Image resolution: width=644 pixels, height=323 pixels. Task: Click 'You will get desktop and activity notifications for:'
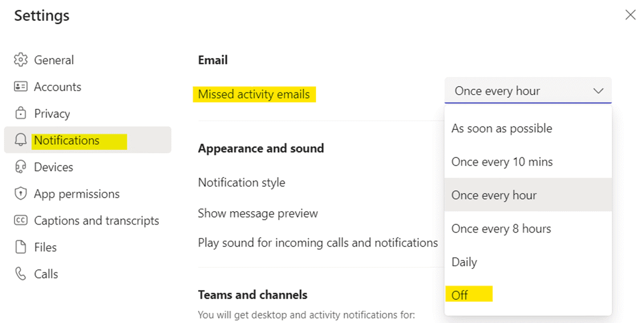pos(307,314)
